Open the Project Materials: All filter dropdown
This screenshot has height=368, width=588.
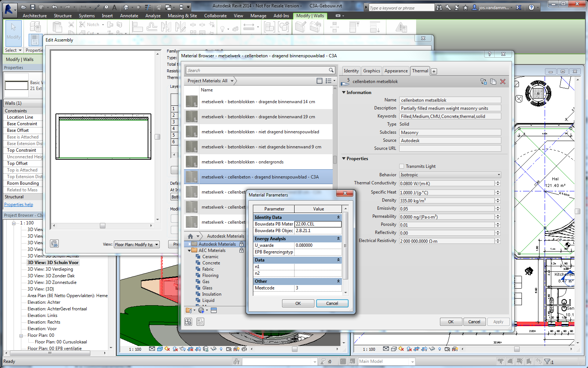[x=232, y=81]
